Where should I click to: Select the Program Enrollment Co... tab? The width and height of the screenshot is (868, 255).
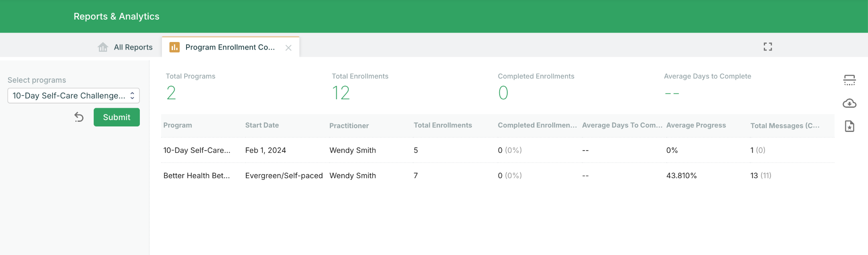click(231, 47)
